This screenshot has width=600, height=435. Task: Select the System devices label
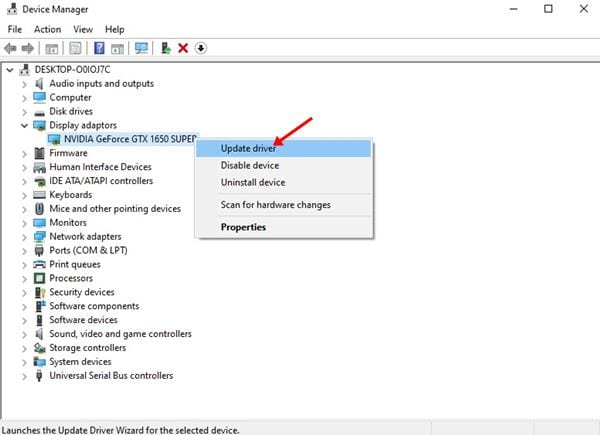[x=80, y=362]
